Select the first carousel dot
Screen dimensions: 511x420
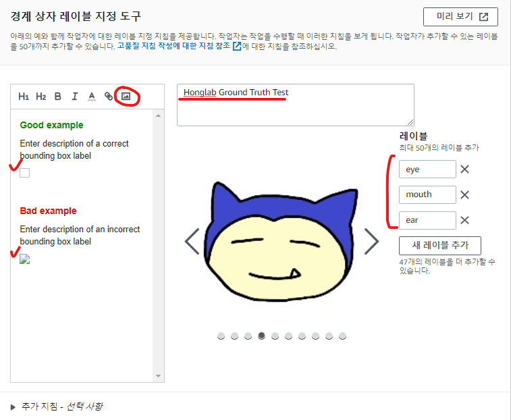(x=221, y=336)
